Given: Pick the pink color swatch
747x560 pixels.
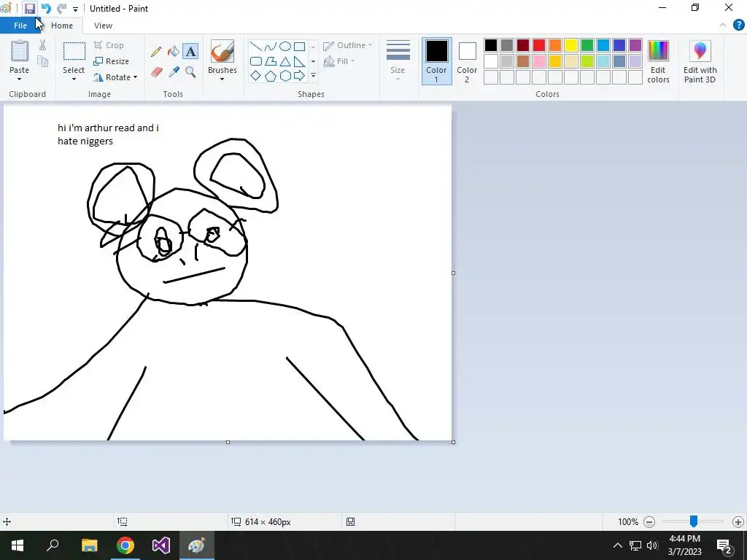Looking at the screenshot, I should click(x=539, y=61).
